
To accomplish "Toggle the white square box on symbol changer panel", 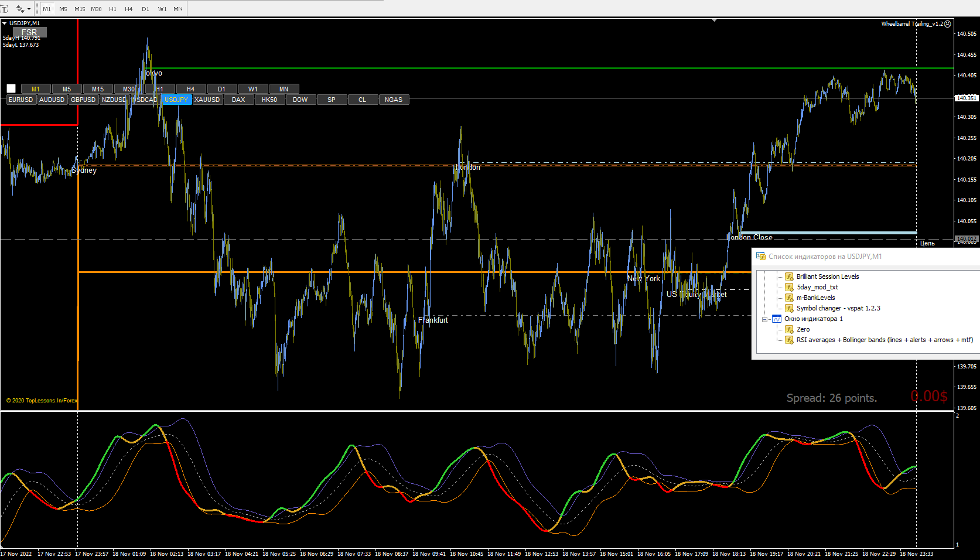I will [11, 88].
